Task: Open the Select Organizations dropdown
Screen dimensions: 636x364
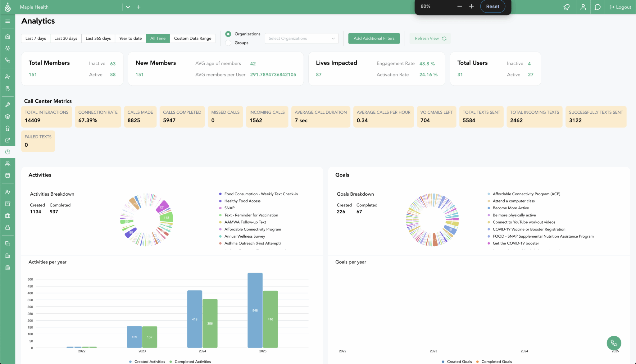Action: tap(301, 39)
